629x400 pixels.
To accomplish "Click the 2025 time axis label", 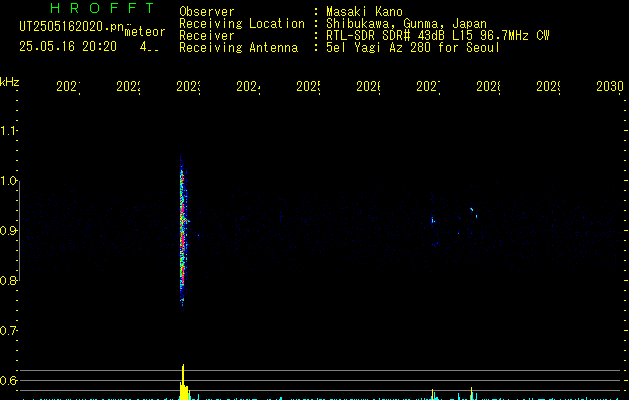I will (x=308, y=86).
